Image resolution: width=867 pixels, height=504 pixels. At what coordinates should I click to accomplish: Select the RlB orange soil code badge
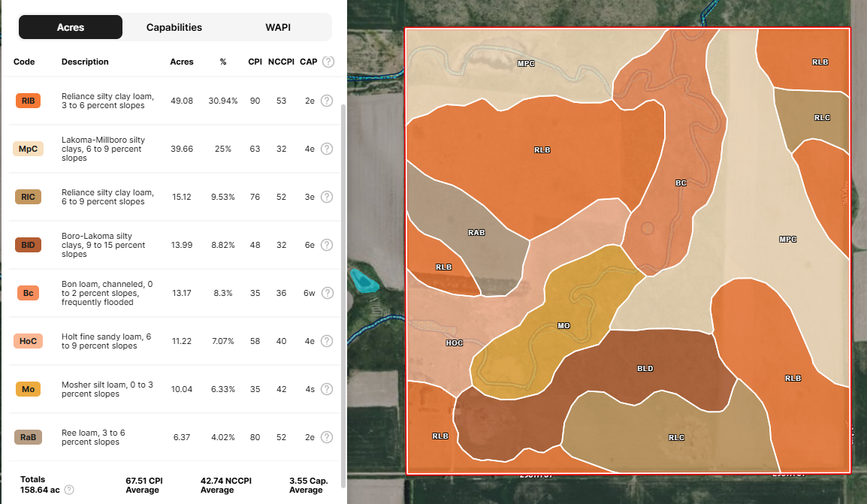pyautogui.click(x=29, y=101)
